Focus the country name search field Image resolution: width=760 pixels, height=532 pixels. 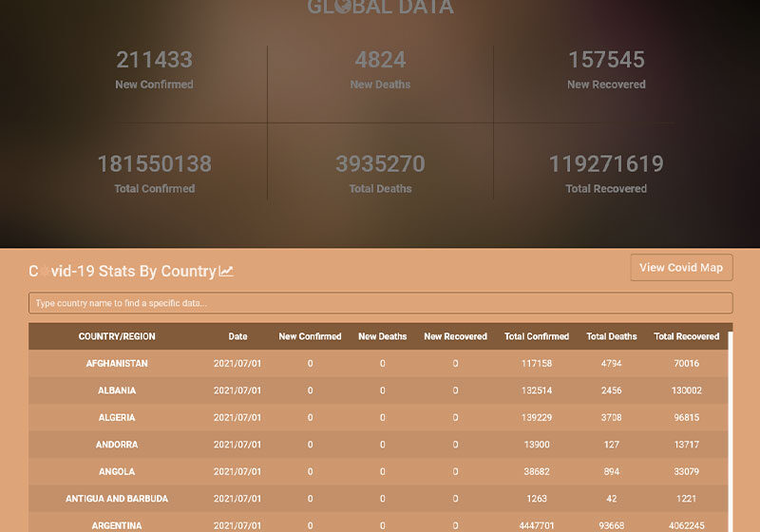tap(380, 303)
